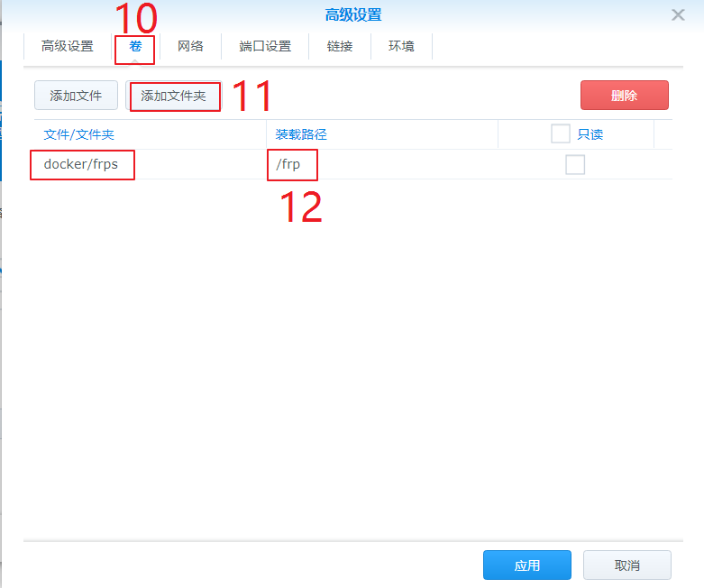Click the 添加文件 button

point(76,96)
